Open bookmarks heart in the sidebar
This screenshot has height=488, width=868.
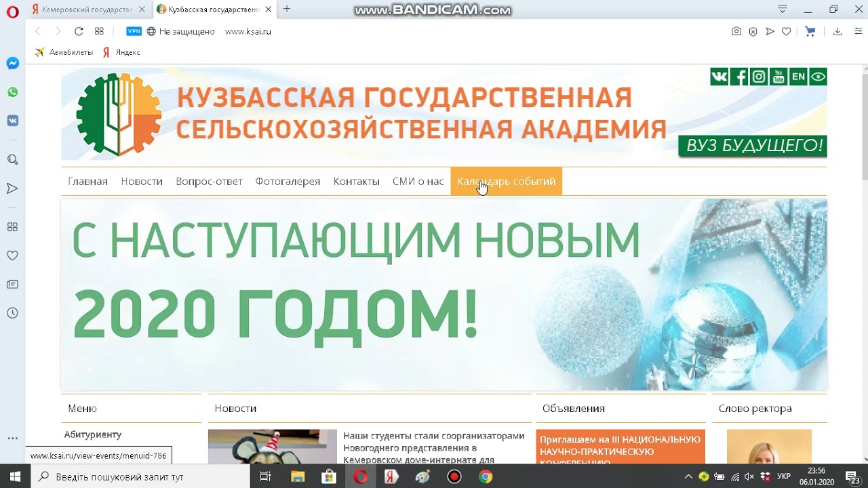pos(12,256)
